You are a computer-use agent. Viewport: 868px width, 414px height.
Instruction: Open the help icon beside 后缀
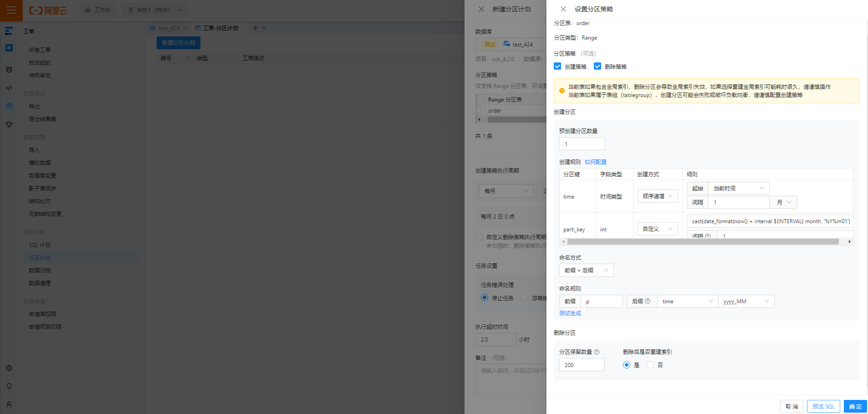pyautogui.click(x=648, y=301)
